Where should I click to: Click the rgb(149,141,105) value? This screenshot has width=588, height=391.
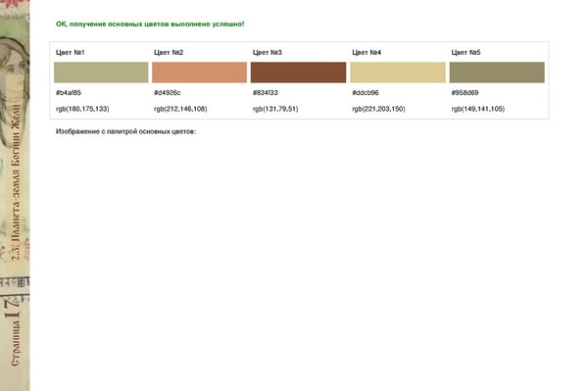point(478,109)
